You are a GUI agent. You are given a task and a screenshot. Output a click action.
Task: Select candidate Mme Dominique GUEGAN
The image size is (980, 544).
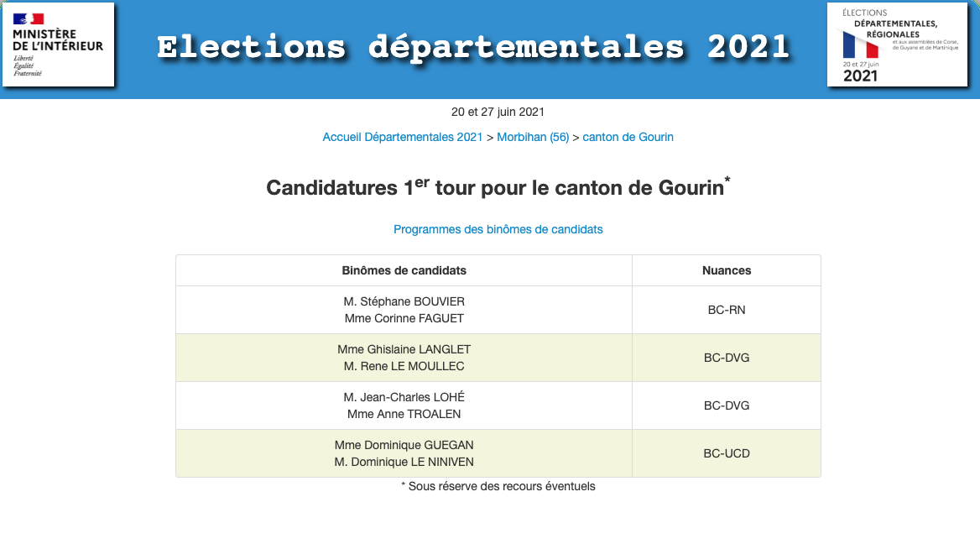click(x=404, y=445)
